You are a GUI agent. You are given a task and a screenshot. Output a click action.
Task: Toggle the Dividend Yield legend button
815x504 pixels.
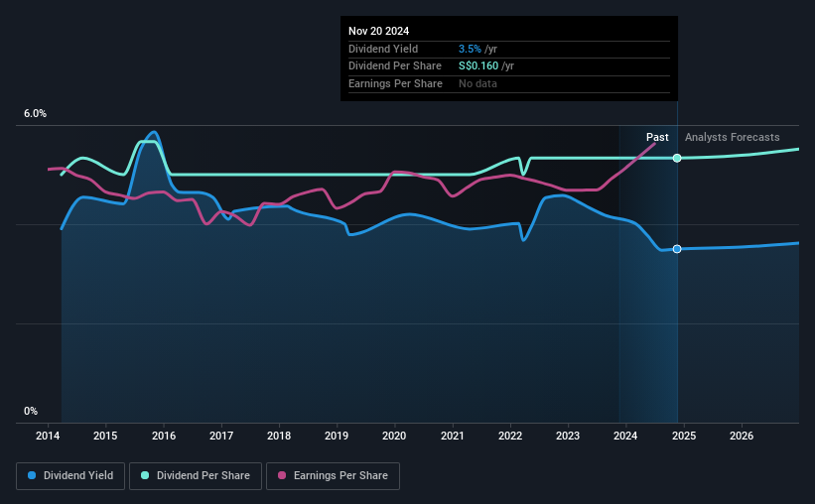coord(70,476)
